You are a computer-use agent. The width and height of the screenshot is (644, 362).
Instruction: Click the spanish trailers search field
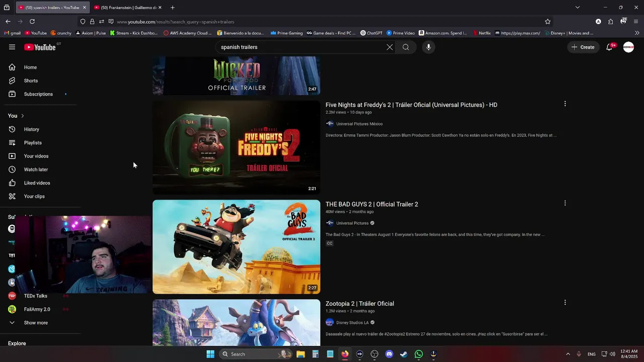click(301, 47)
